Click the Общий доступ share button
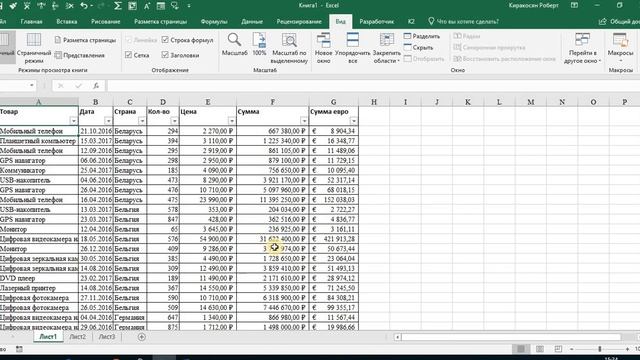Screen dimensions: 640x360 click(619, 22)
